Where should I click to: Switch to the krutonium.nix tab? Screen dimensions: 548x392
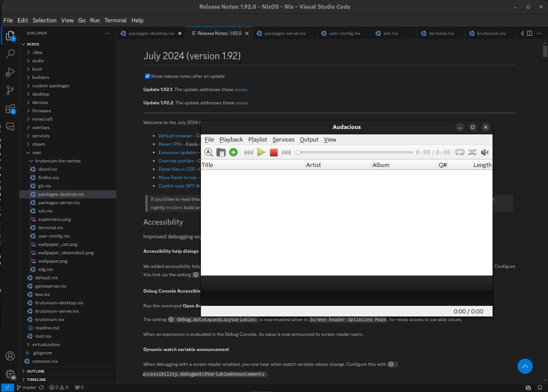tap(491, 33)
